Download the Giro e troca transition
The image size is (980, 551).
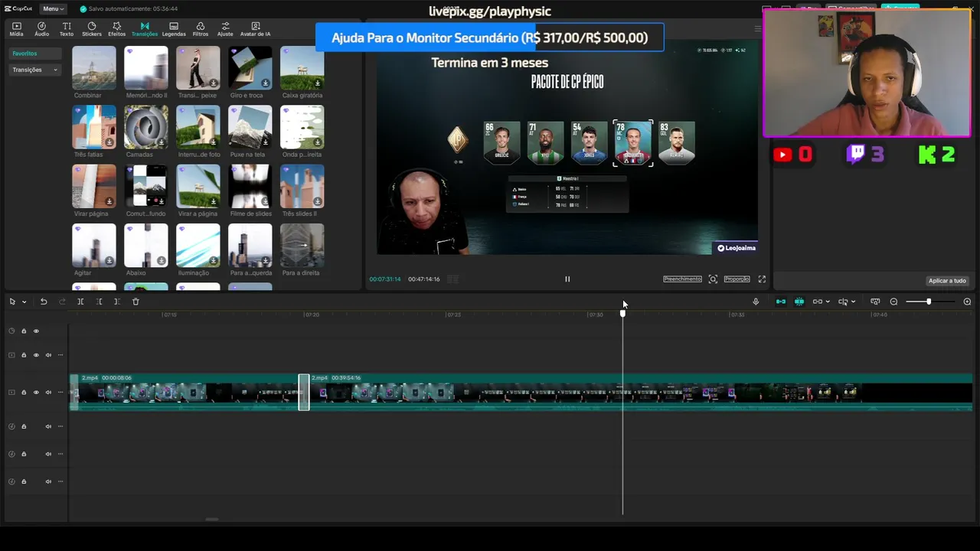pos(265,83)
